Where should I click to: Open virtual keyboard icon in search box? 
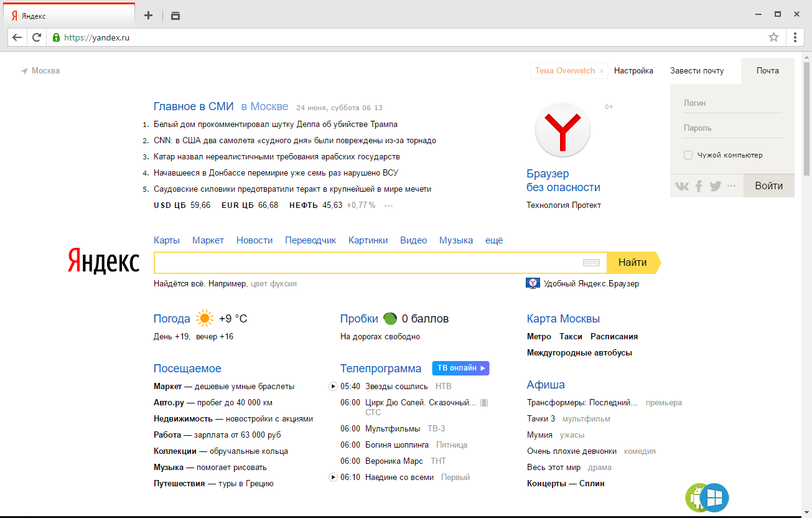(591, 263)
